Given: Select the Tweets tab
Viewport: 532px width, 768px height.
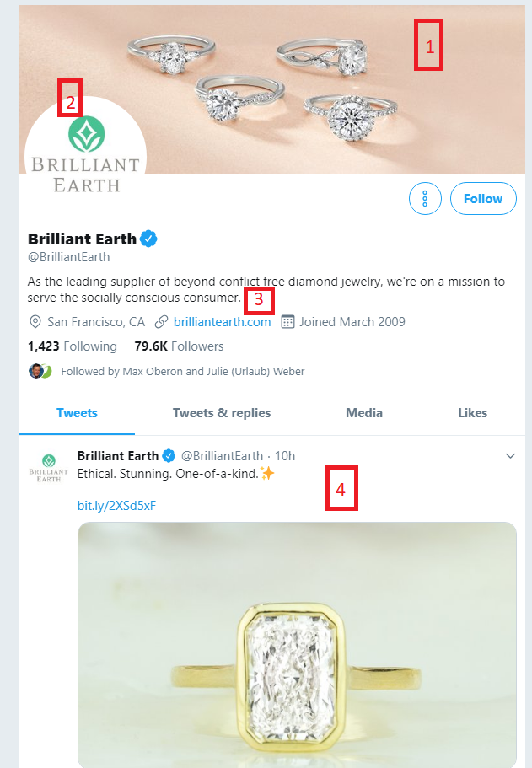Looking at the screenshot, I should [x=77, y=413].
